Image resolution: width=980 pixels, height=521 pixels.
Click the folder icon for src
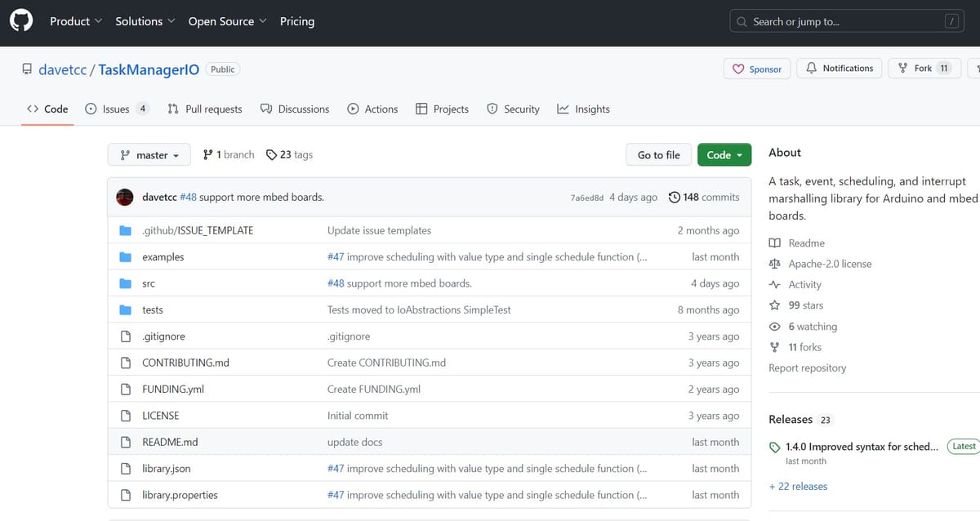(x=126, y=283)
